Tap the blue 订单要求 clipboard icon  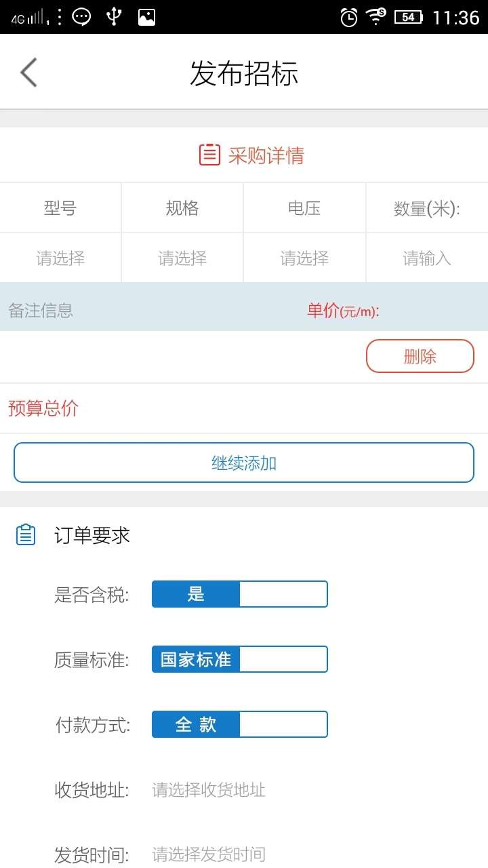[x=26, y=535]
